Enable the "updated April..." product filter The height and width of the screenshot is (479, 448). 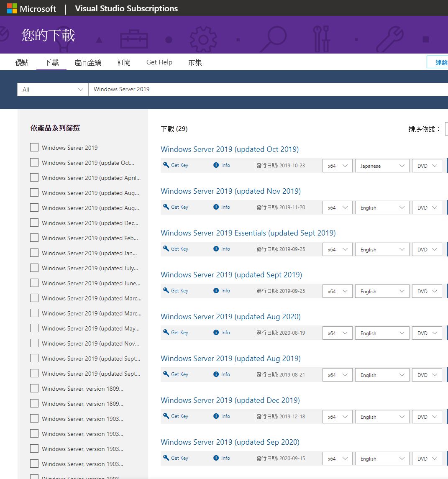tap(34, 177)
